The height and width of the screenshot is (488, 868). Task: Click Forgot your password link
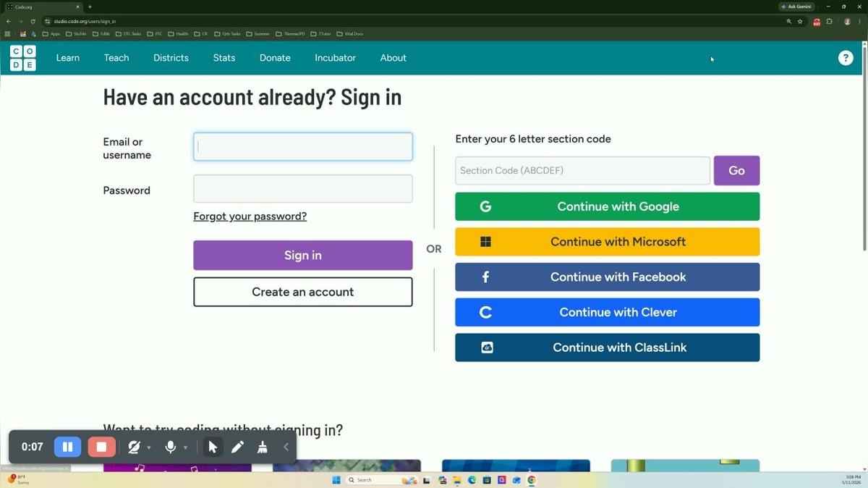[x=250, y=216]
